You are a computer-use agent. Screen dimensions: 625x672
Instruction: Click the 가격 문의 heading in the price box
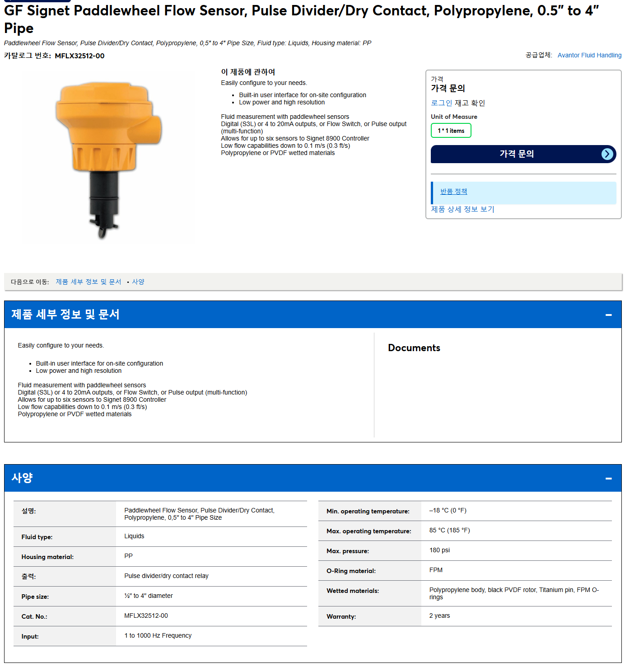tap(448, 89)
